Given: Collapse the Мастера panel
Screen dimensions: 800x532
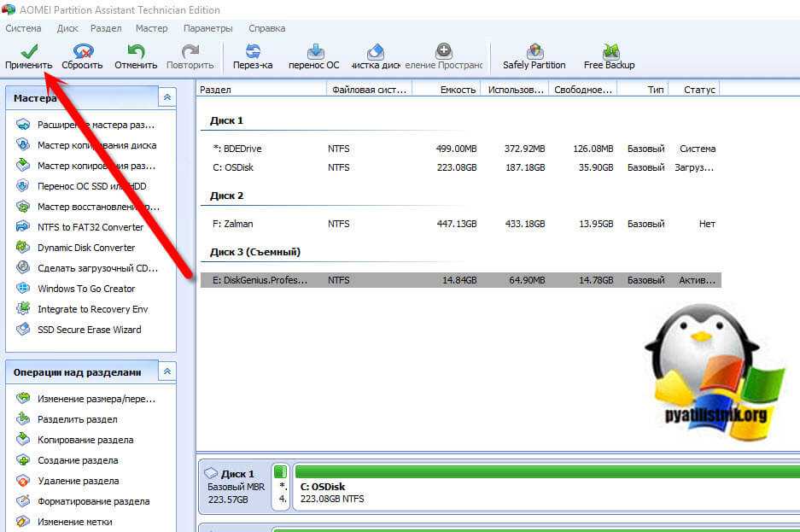Looking at the screenshot, I should tap(167, 97).
